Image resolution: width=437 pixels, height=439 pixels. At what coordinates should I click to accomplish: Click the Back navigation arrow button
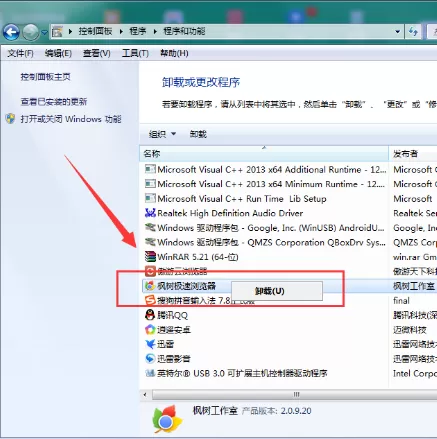tap(11, 32)
